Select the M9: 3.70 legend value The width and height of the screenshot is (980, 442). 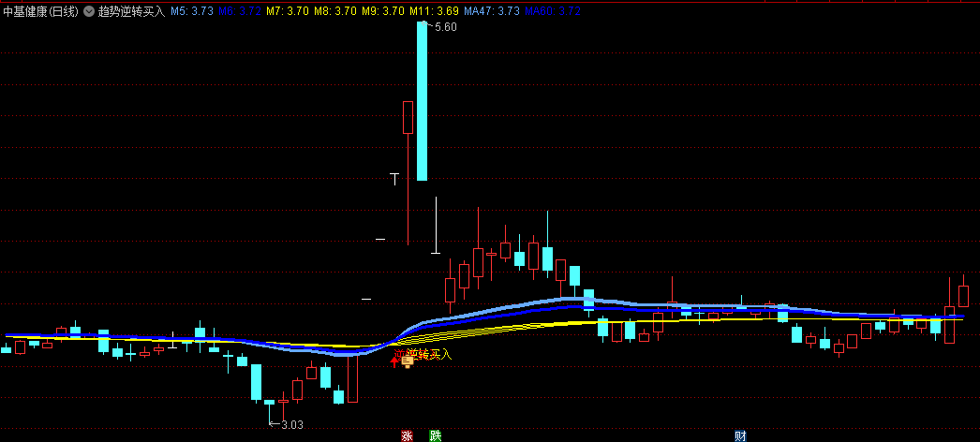383,11
